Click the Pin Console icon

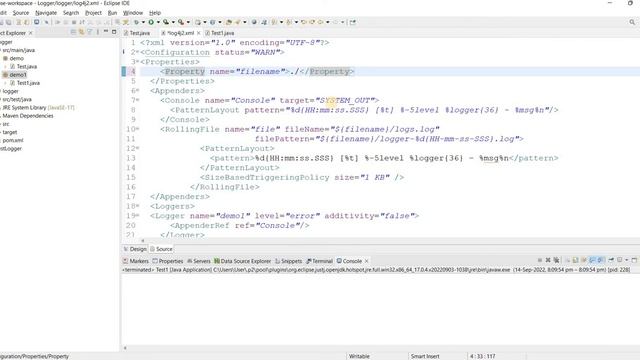[x=611, y=260]
